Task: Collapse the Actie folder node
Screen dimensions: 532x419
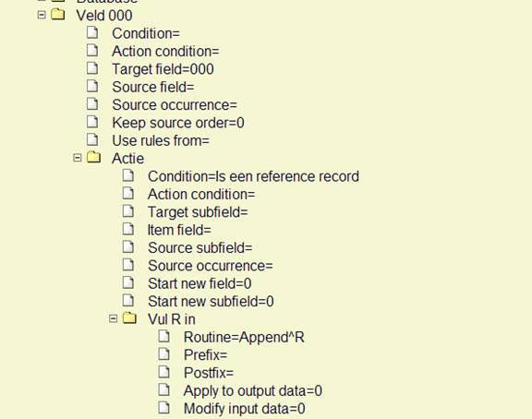Action: (x=78, y=158)
